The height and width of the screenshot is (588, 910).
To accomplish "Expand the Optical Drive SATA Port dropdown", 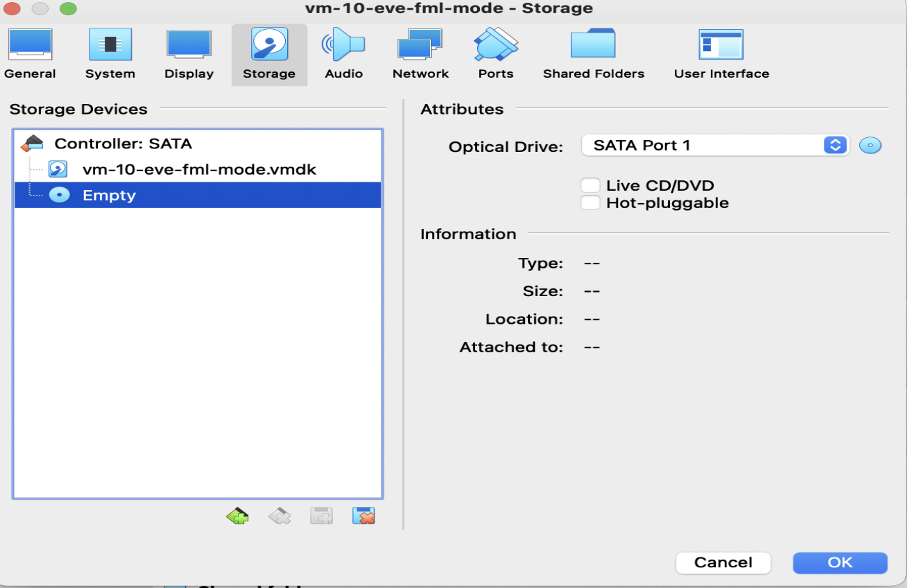I will (714, 146).
